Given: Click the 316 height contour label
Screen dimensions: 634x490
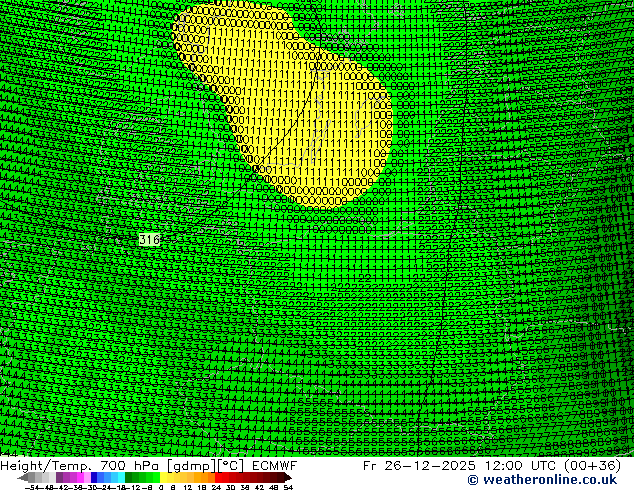Looking at the screenshot, I should pyautogui.click(x=149, y=239).
